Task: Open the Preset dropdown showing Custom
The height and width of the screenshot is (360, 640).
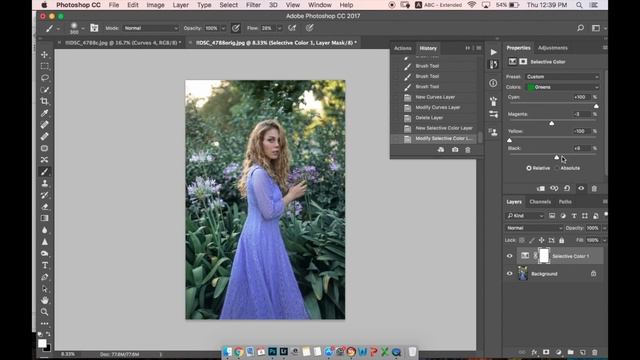Action: pyautogui.click(x=562, y=77)
